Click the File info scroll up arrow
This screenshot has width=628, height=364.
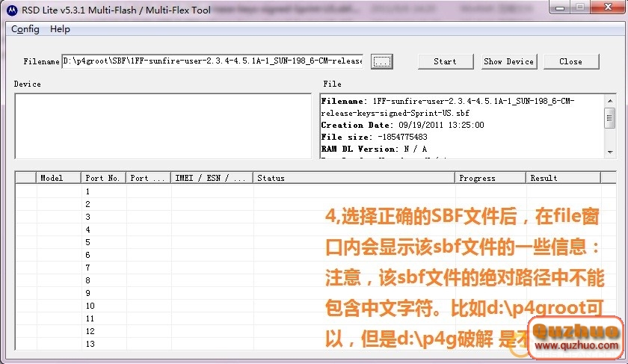click(610, 101)
